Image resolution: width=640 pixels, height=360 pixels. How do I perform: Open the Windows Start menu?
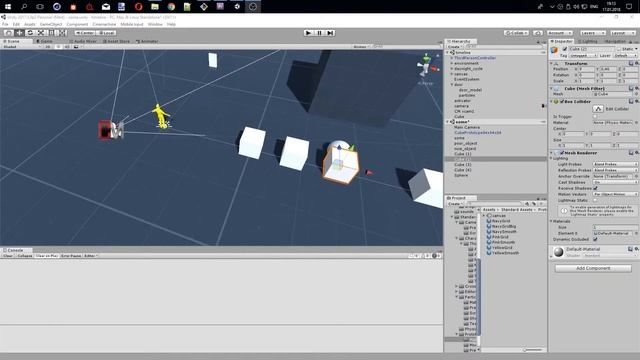pos(8,7)
